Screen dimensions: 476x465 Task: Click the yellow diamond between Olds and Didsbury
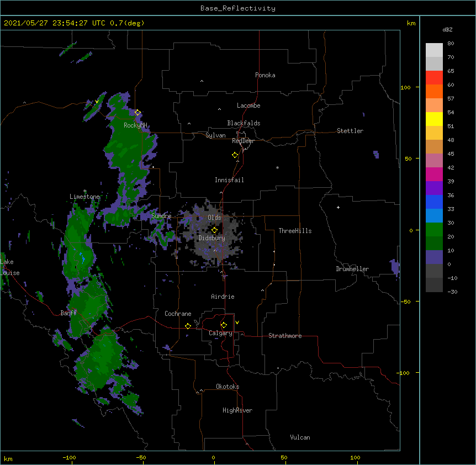click(x=215, y=230)
